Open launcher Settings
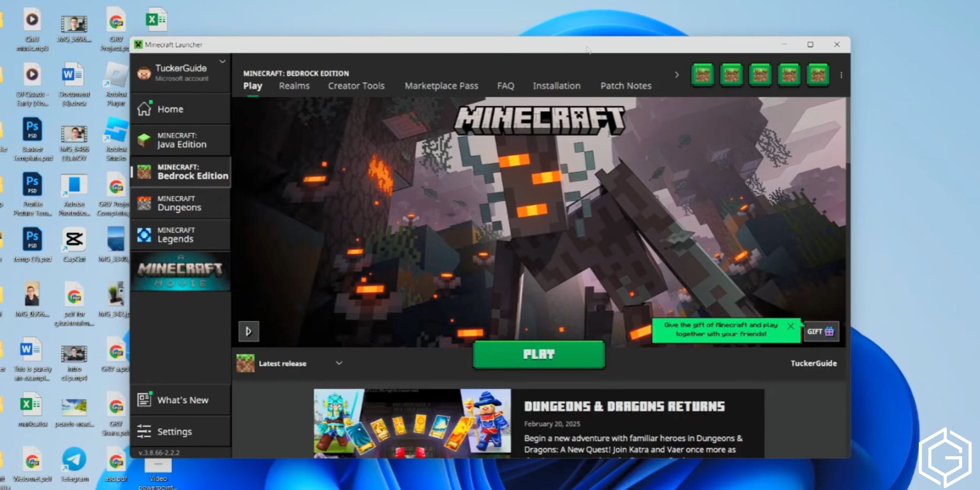 [x=175, y=431]
